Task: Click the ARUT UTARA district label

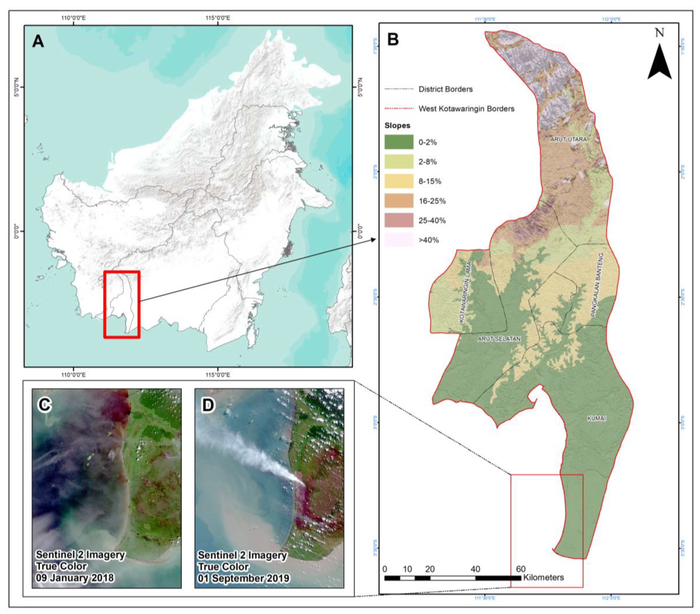Action: 568,139
